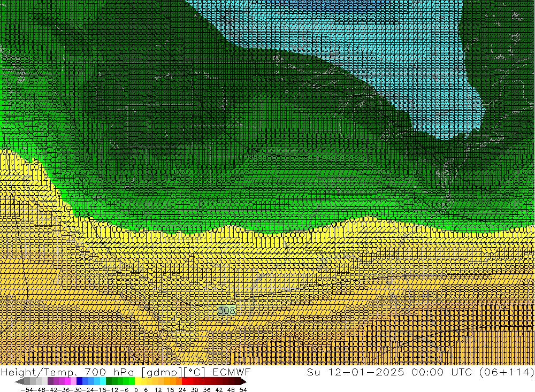Screen dimensions: 535x392
Task: Click the legend label '-54'
Action: (27, 389)
